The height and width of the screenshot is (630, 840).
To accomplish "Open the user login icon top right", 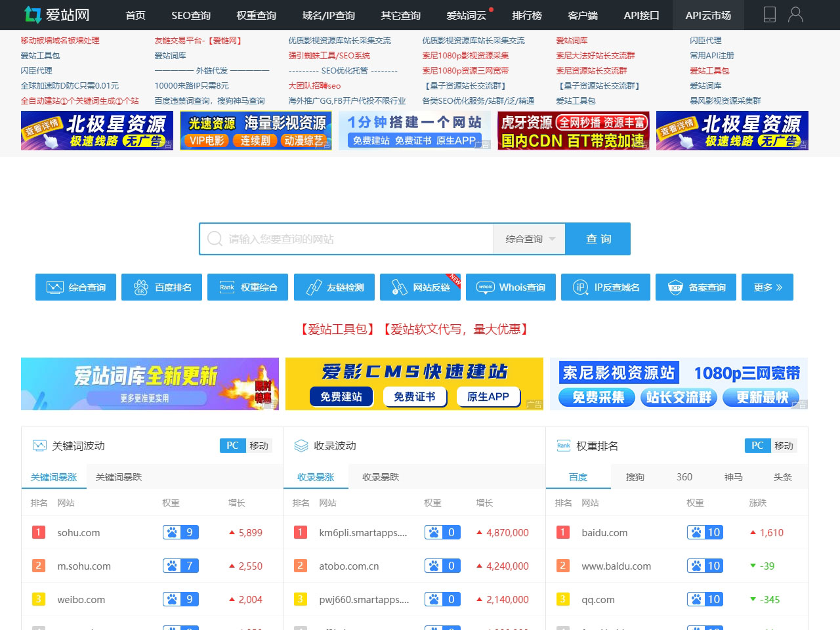I will [x=795, y=15].
